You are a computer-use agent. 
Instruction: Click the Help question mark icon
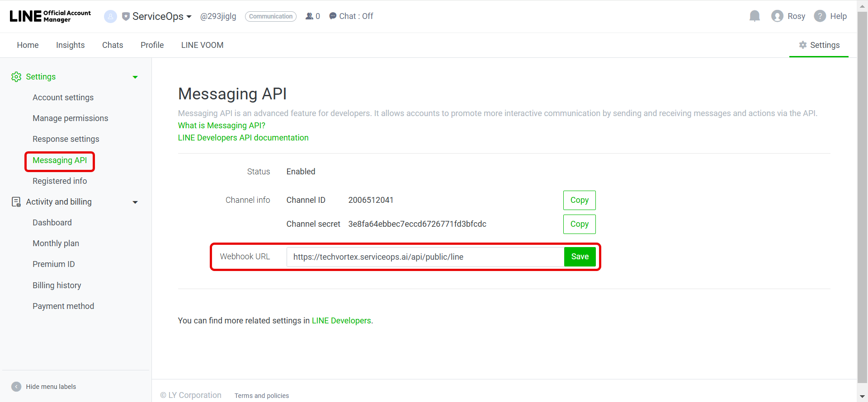[820, 16]
